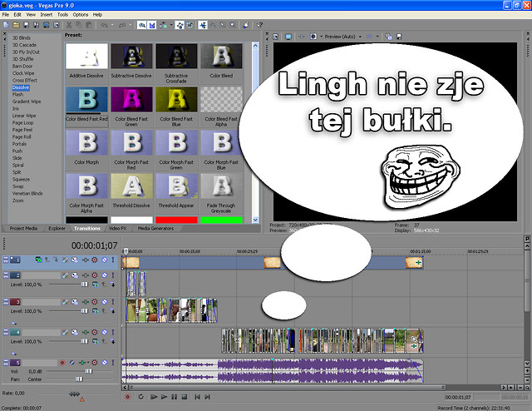Screen dimensions: 532x411
Task: Open the What's This help icon
Action: [259, 25]
